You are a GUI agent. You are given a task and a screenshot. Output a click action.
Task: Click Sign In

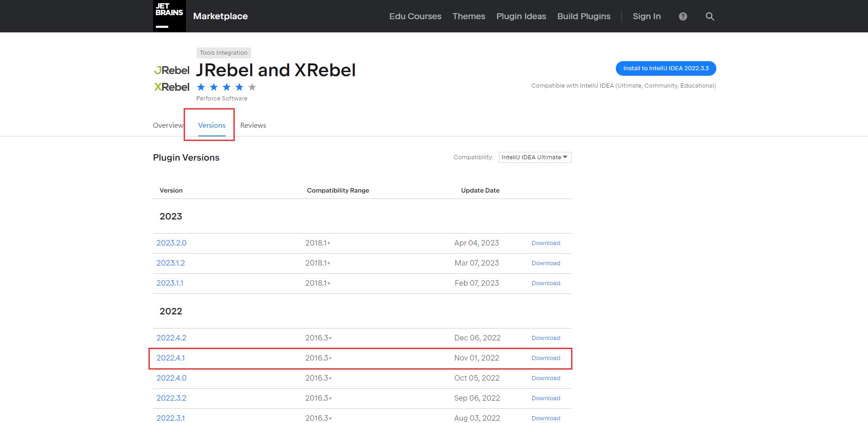click(646, 16)
